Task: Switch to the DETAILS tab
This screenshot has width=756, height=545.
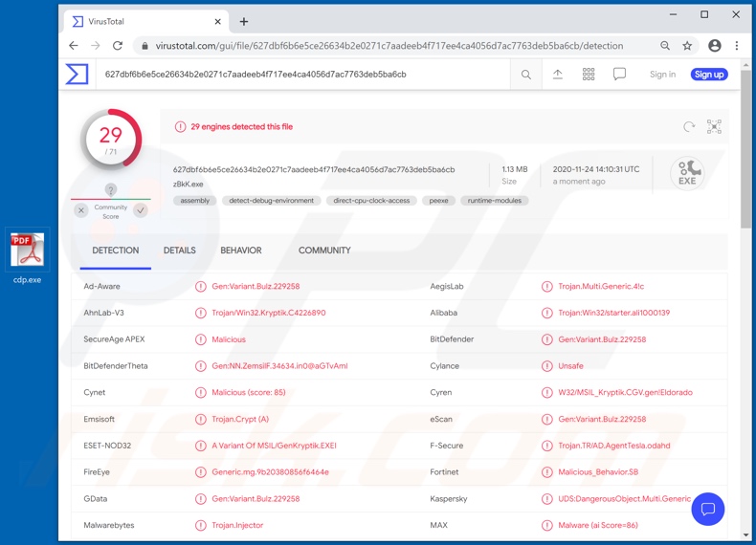Action: click(179, 251)
